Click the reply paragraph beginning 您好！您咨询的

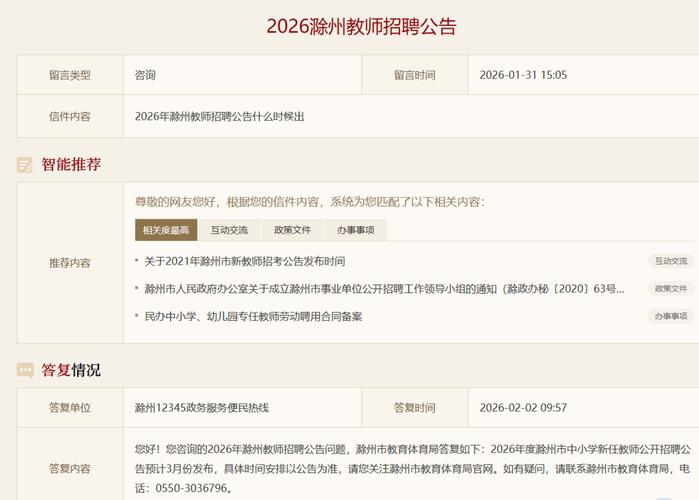(413, 468)
